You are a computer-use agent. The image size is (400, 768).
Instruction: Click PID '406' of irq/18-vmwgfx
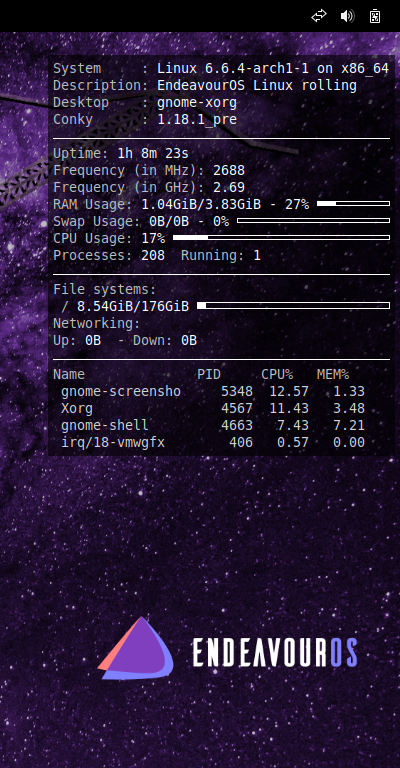click(241, 443)
